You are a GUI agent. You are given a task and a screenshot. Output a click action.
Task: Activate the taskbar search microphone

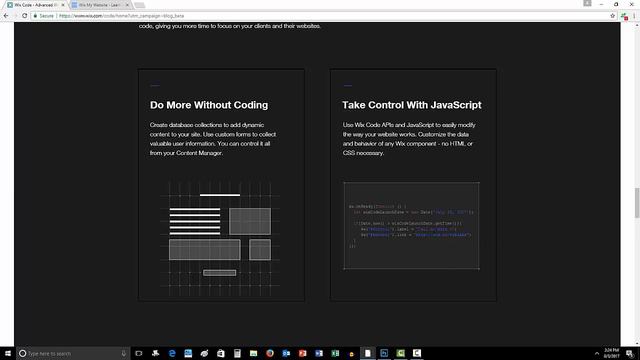(x=124, y=353)
